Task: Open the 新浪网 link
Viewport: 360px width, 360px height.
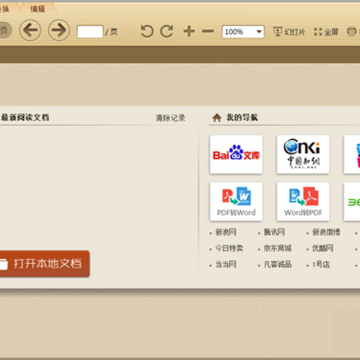Action: coord(226,232)
